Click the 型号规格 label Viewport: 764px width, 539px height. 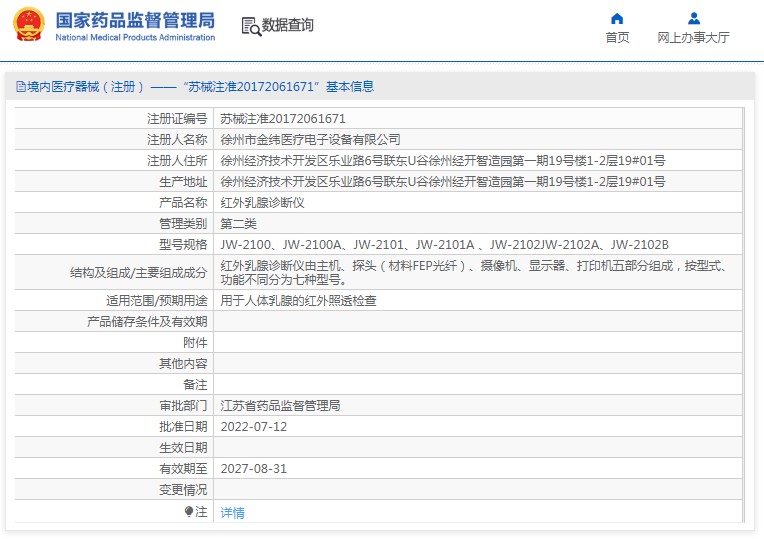tap(183, 245)
